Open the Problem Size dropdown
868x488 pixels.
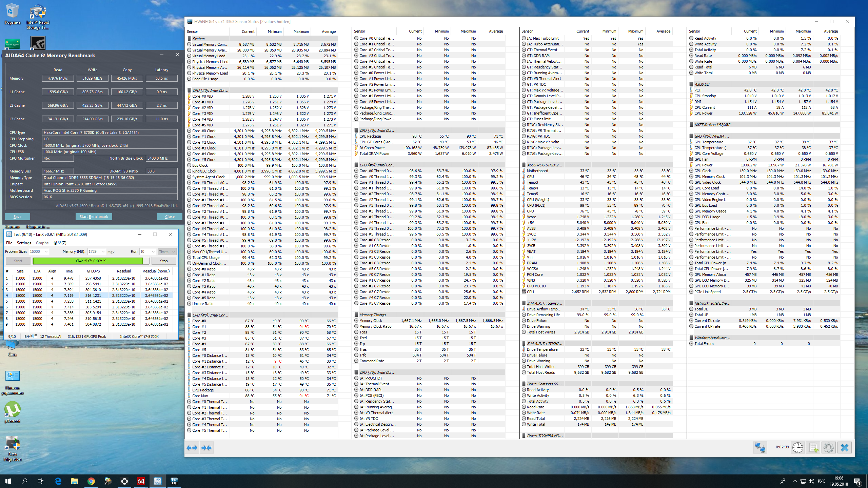point(46,252)
